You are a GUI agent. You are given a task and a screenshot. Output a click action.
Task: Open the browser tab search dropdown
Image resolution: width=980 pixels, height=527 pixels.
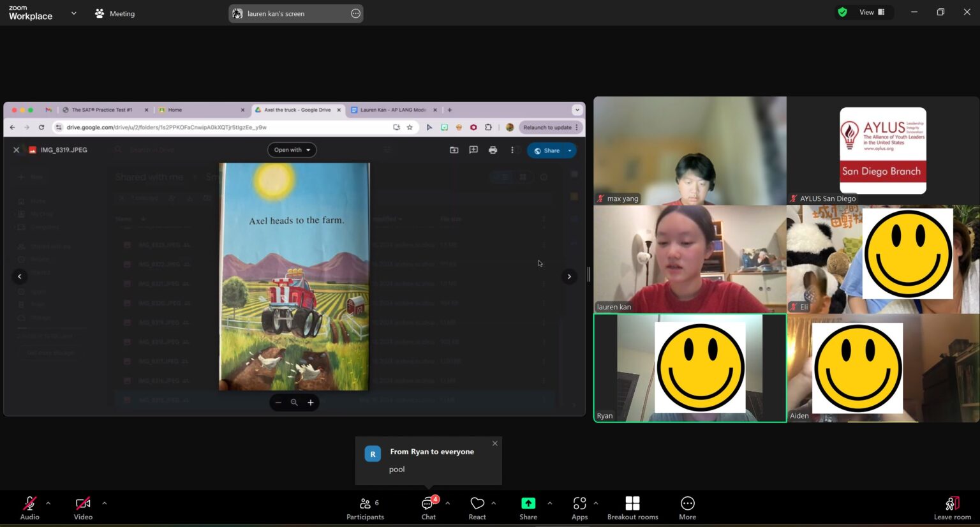[577, 110]
